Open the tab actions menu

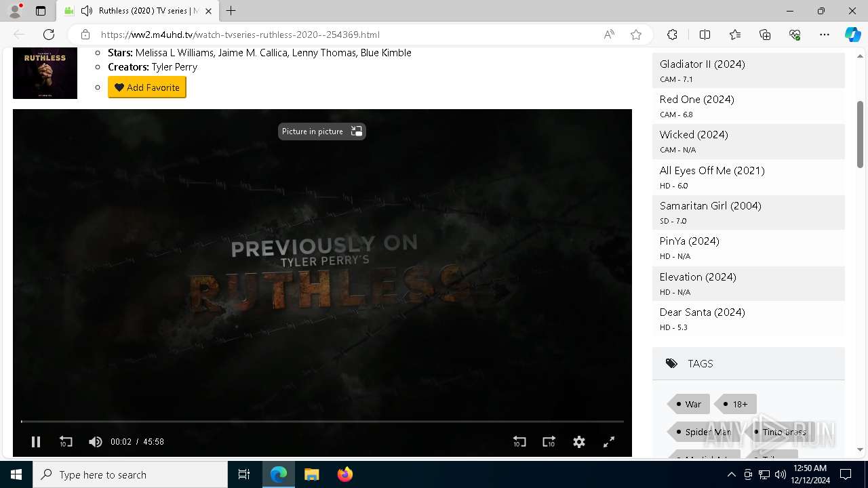click(x=41, y=11)
